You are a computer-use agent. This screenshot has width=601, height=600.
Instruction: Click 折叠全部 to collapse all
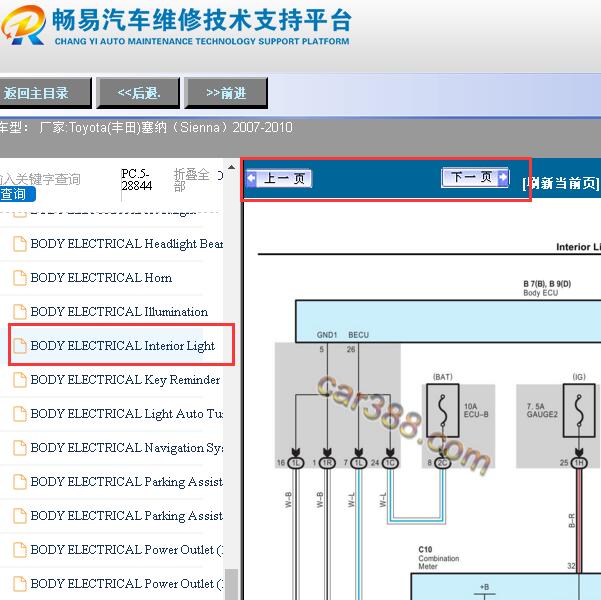pos(192,180)
